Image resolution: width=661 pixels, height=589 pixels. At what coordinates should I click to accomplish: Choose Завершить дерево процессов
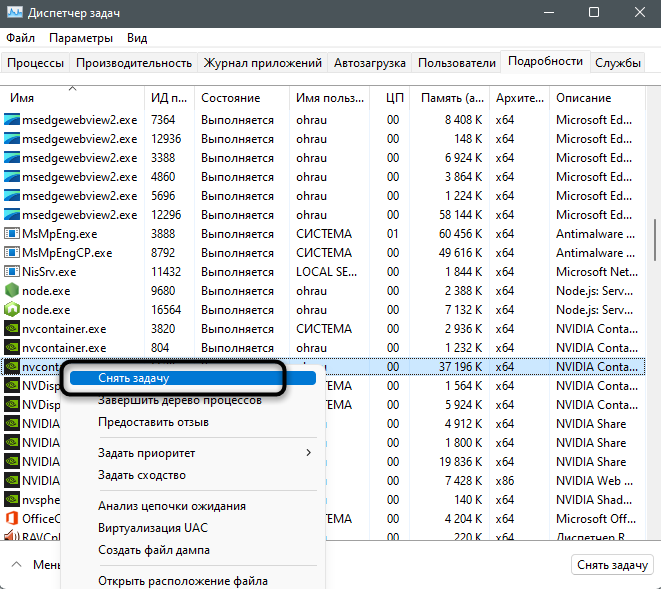point(180,400)
